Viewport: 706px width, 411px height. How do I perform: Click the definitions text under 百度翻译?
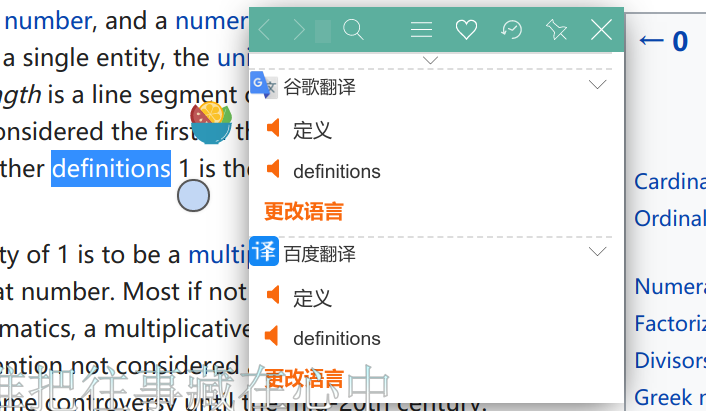[x=337, y=339]
